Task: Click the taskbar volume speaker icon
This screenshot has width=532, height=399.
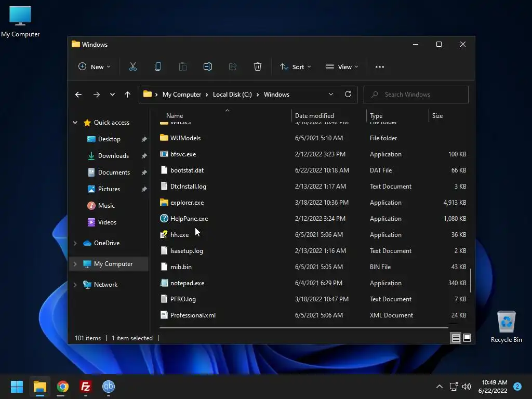Action: point(467,387)
